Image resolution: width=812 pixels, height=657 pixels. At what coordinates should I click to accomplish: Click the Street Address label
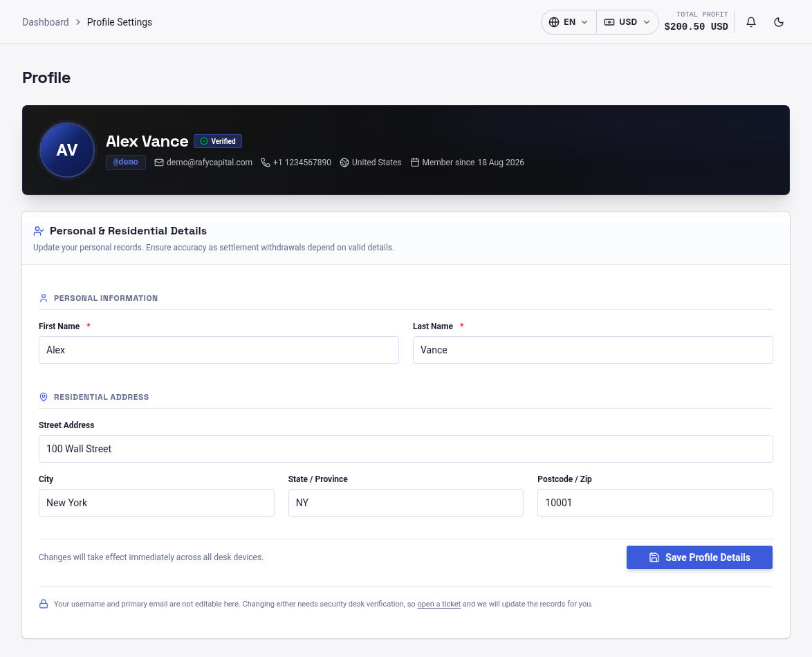[66, 425]
